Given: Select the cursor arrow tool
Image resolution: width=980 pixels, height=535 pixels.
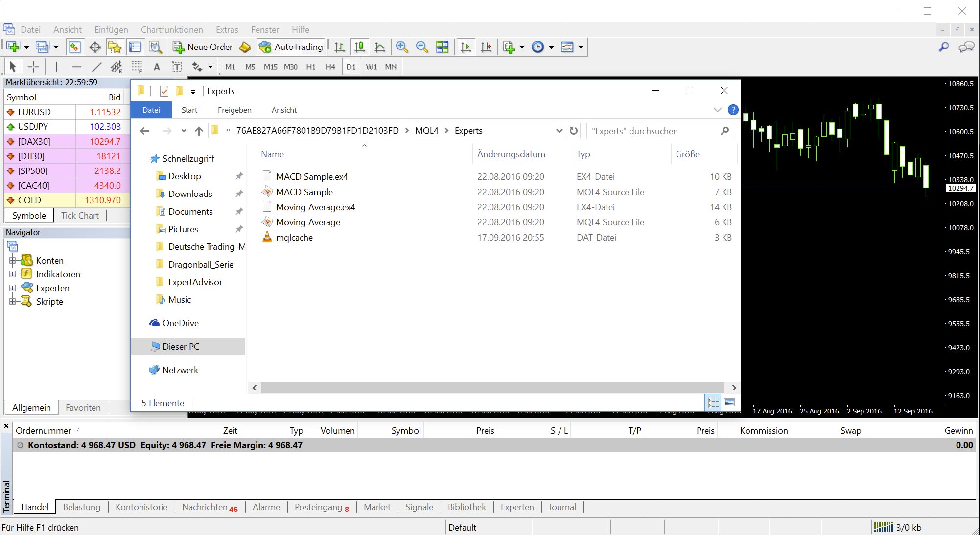Looking at the screenshot, I should click(13, 67).
